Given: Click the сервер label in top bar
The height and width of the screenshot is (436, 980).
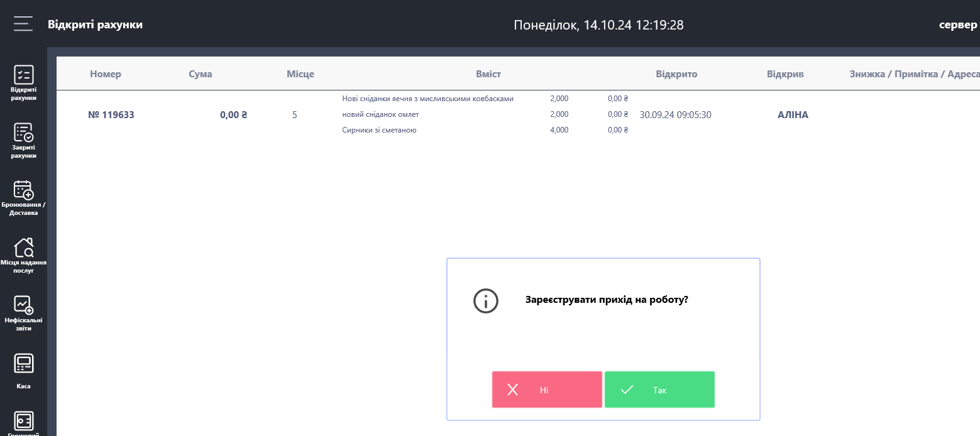Looking at the screenshot, I should pyautogui.click(x=958, y=25).
